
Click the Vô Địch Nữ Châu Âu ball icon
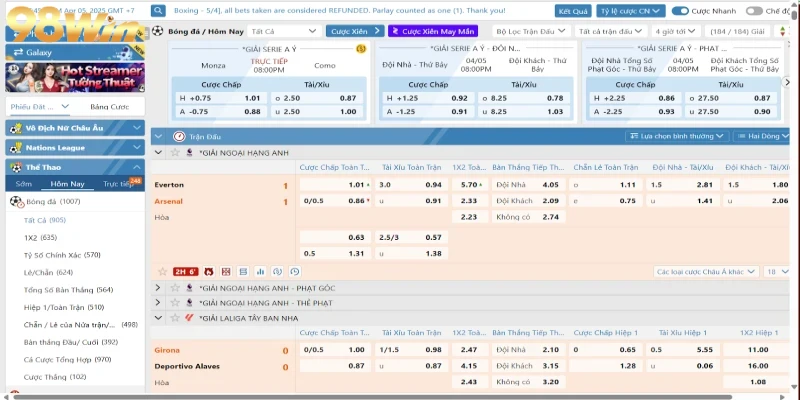click(x=16, y=128)
